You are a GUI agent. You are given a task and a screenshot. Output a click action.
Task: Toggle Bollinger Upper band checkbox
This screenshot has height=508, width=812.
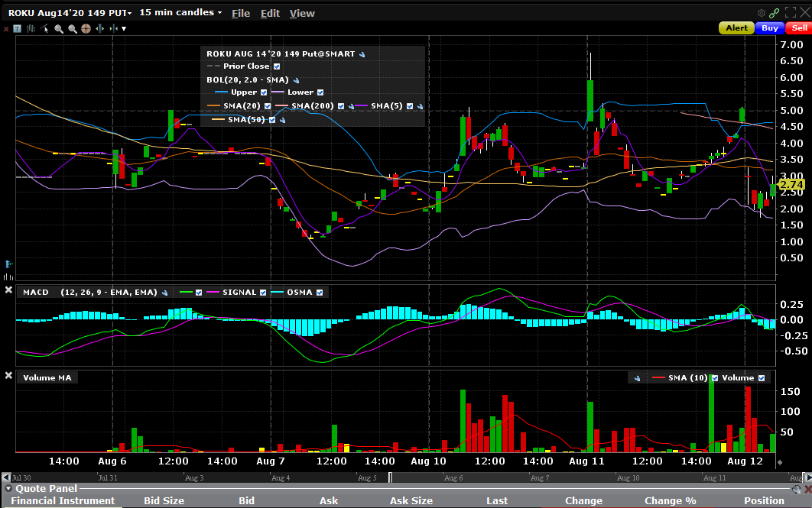pos(264,92)
